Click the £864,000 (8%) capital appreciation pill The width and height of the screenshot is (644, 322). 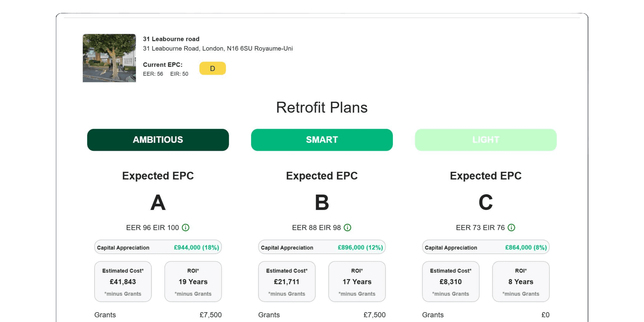click(486, 247)
